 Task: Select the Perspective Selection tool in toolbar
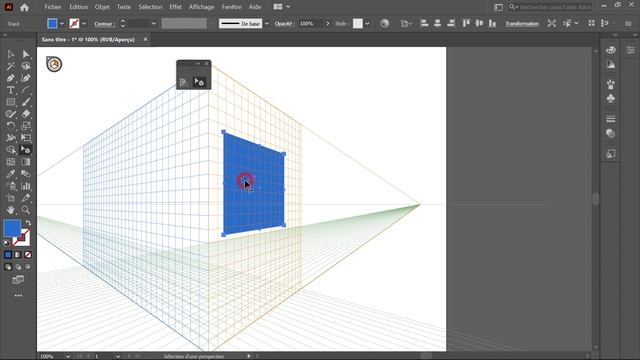(x=26, y=150)
